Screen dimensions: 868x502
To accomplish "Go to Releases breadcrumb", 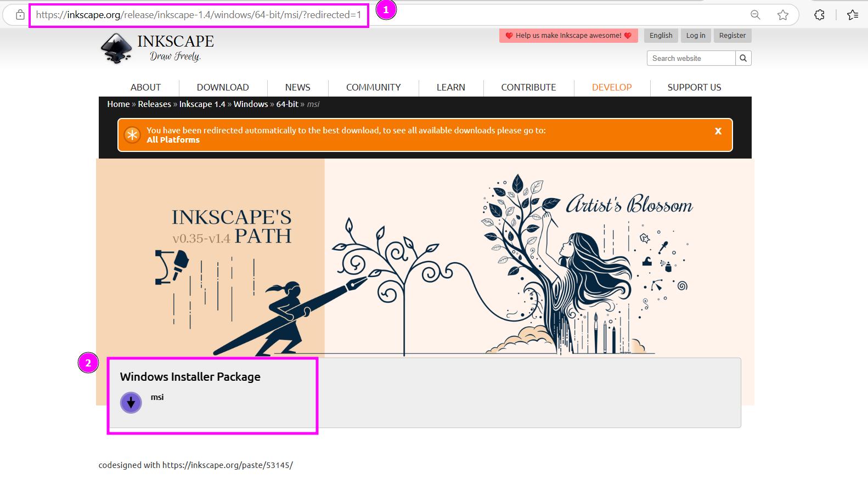I will [x=154, y=104].
